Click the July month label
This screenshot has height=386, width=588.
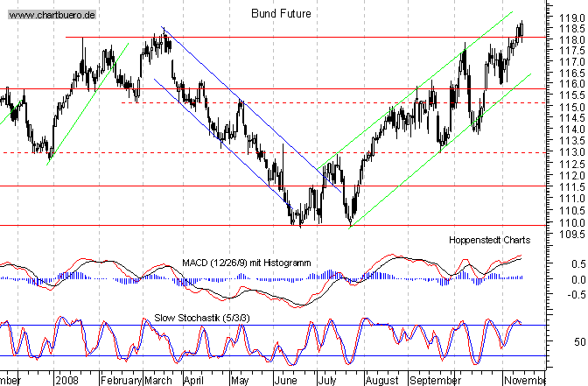327,381
